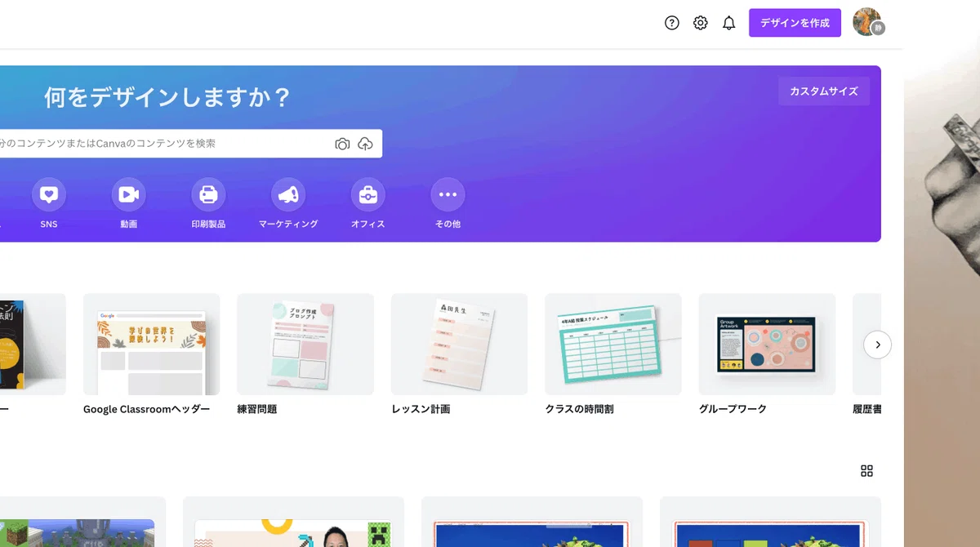Open グループワーク template thumbnail
This screenshot has width=980, height=547.
767,345
